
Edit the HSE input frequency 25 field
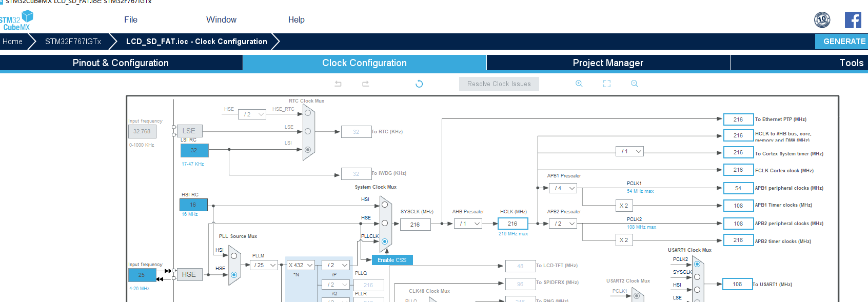142,275
